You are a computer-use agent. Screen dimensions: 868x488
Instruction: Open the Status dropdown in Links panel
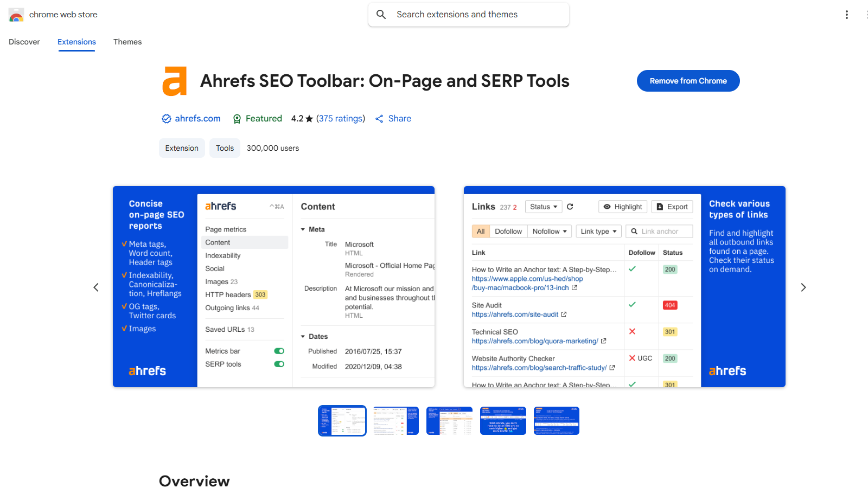pos(544,207)
